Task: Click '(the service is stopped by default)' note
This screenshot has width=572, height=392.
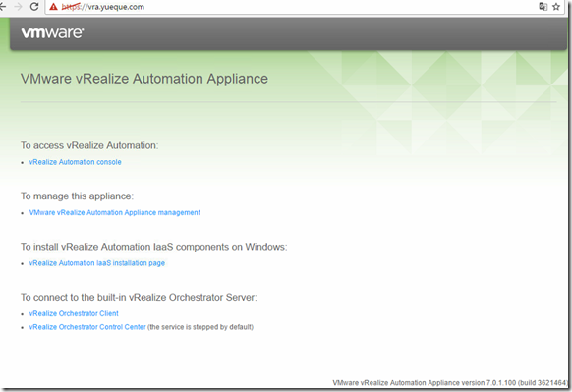Action: point(200,327)
